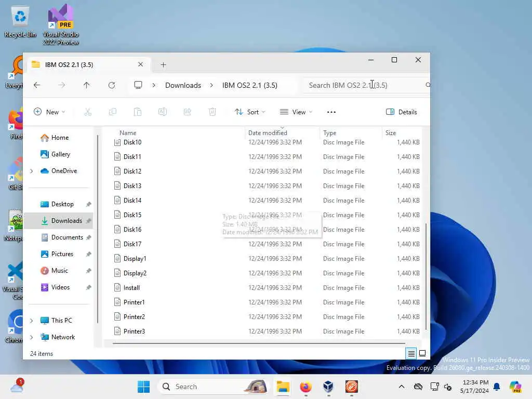Select the Disk13 file

click(132, 186)
